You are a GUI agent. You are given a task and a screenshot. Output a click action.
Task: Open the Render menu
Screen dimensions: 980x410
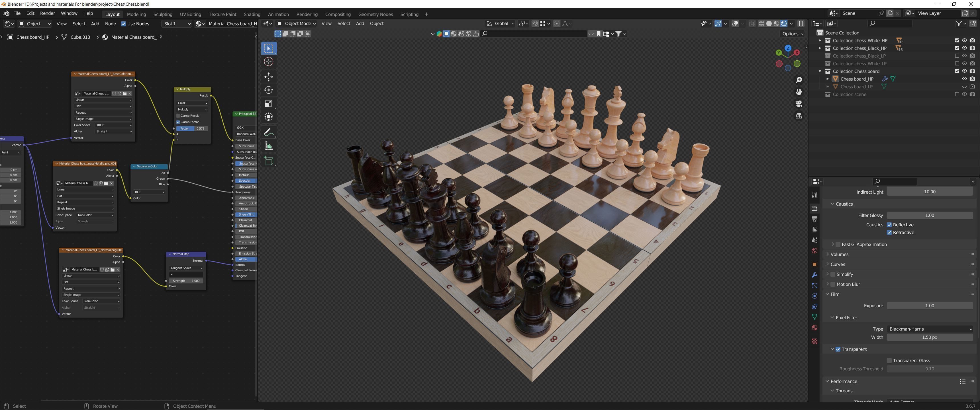47,13
